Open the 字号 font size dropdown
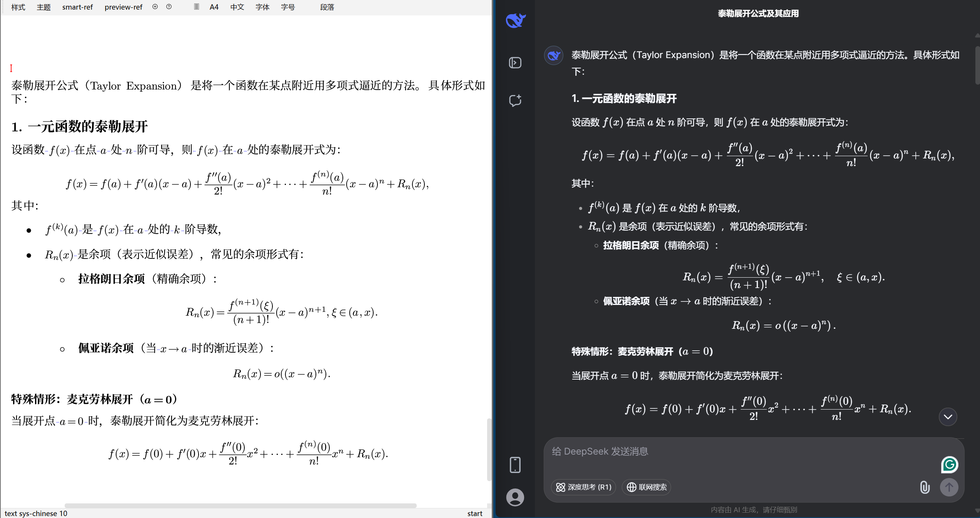 (x=288, y=7)
